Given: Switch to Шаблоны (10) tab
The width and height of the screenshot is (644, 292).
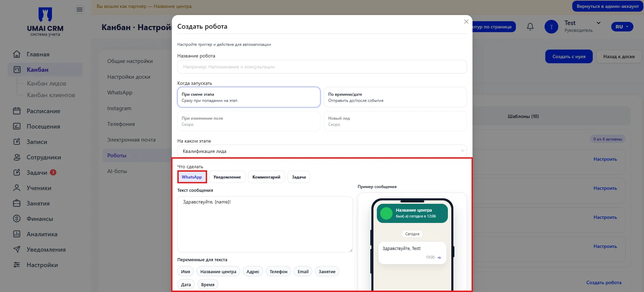Looking at the screenshot, I should [x=523, y=116].
